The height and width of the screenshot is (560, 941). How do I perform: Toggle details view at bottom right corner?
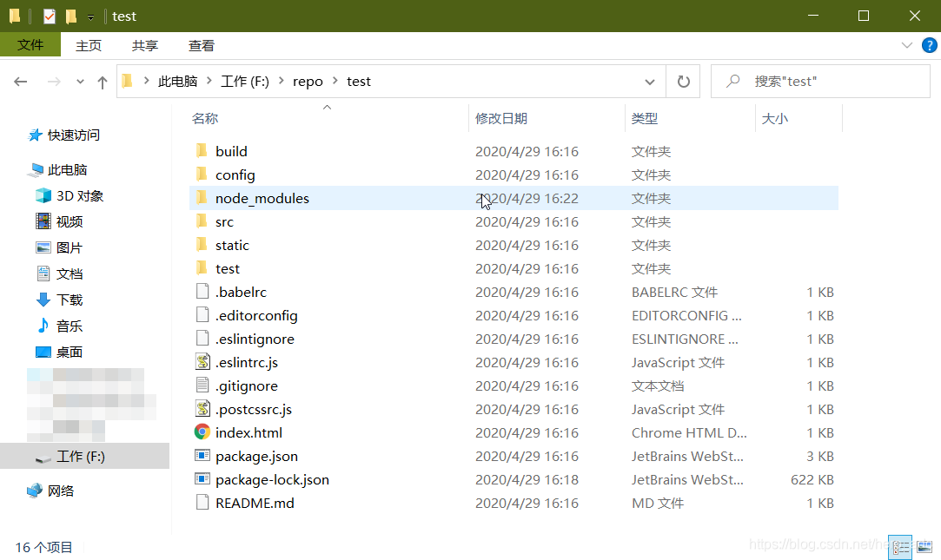click(x=899, y=547)
